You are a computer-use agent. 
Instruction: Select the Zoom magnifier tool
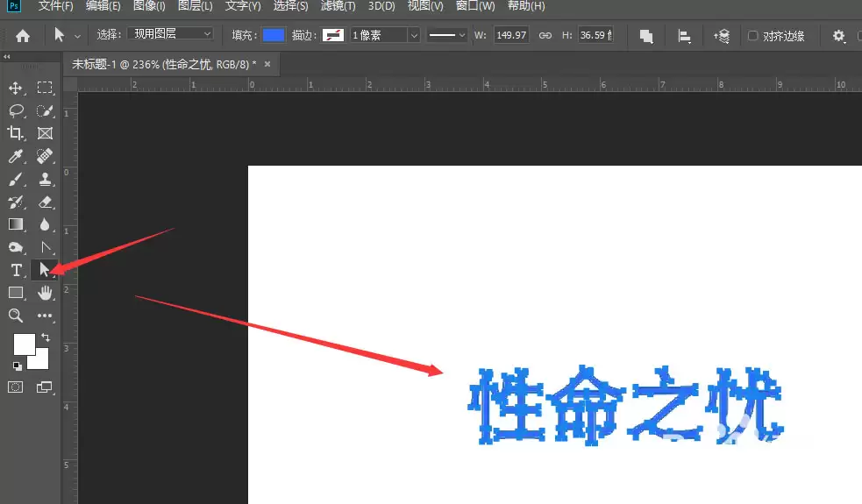(16, 316)
